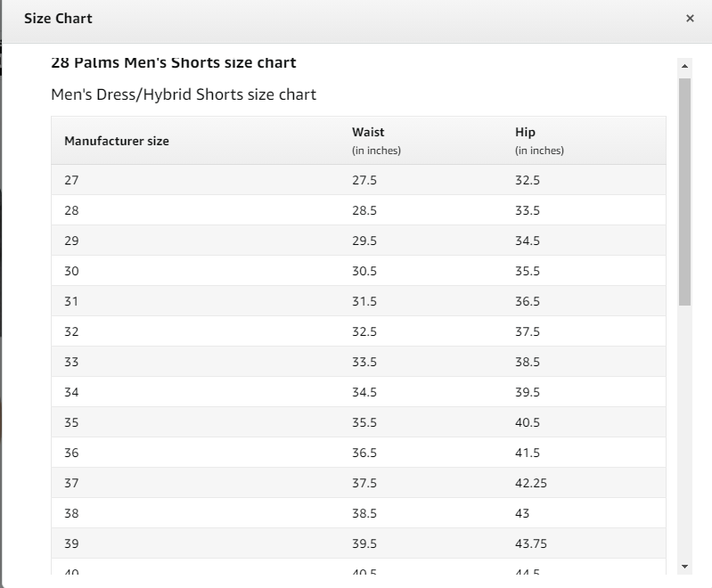Select hip value 37.5
This screenshot has width=712, height=588.
(x=528, y=331)
